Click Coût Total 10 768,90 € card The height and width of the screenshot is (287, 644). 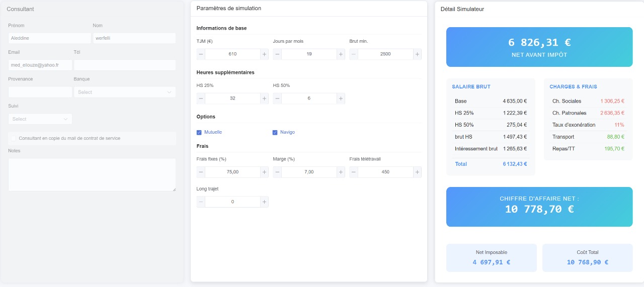[588, 258]
